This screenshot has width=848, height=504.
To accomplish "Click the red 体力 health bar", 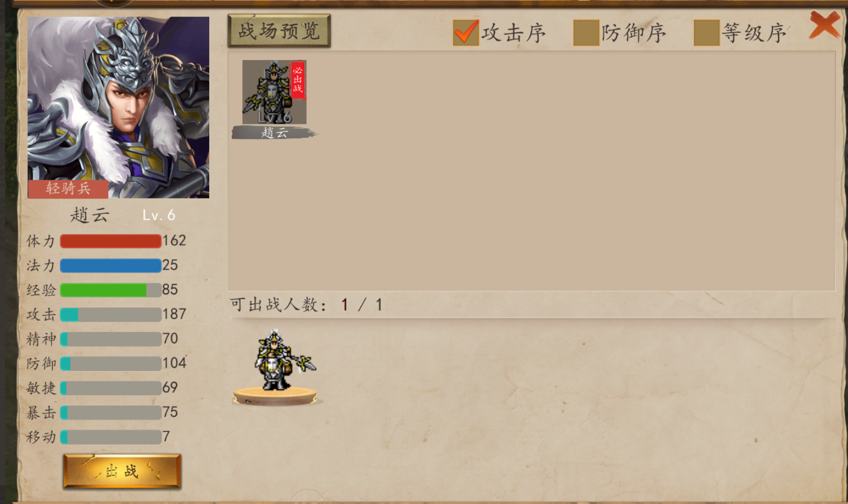I will (x=110, y=241).
